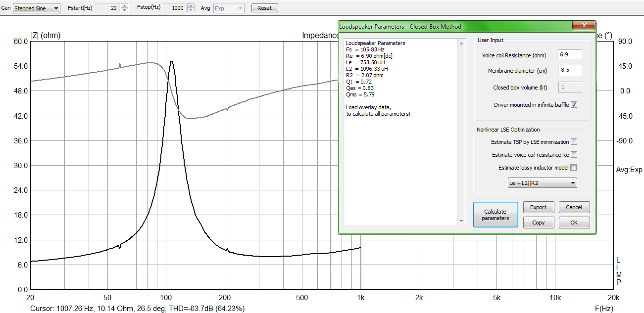Click scroll-down arrow of parameters text box

point(461,221)
